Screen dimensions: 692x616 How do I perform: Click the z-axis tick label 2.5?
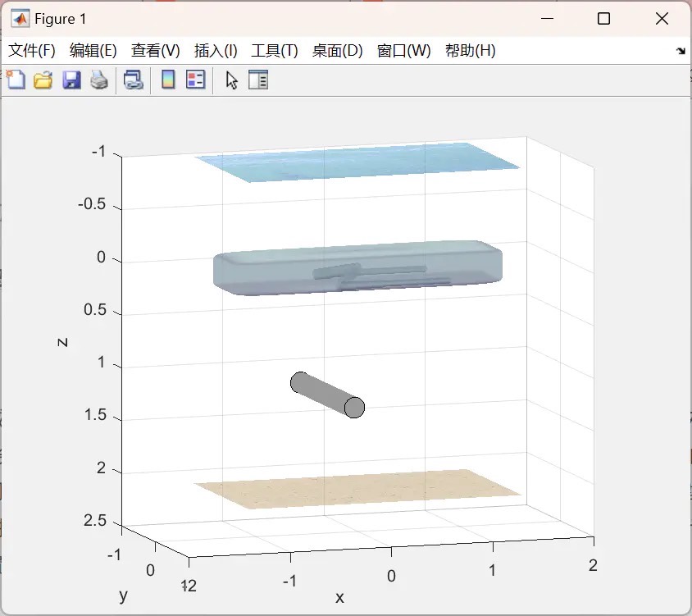95,520
